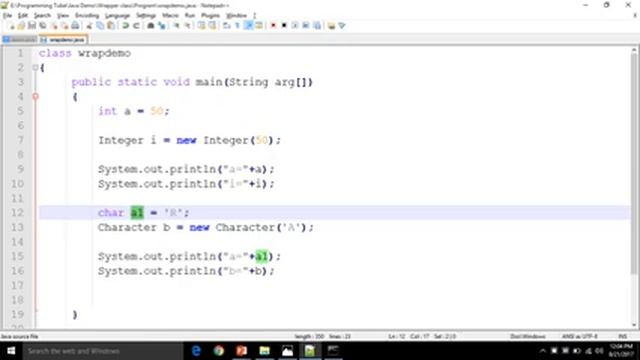
Task: Click the INS status bar indicator
Action: point(622,337)
